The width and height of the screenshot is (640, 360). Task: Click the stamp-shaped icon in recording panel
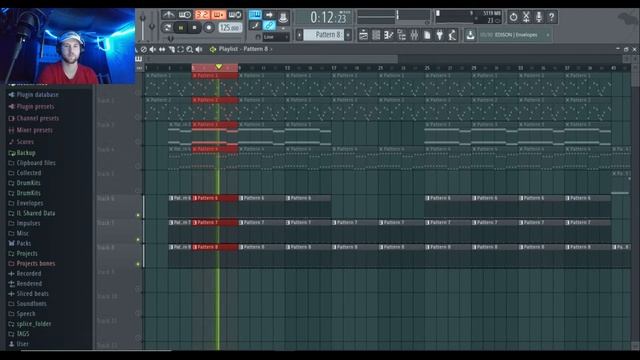coord(283,17)
